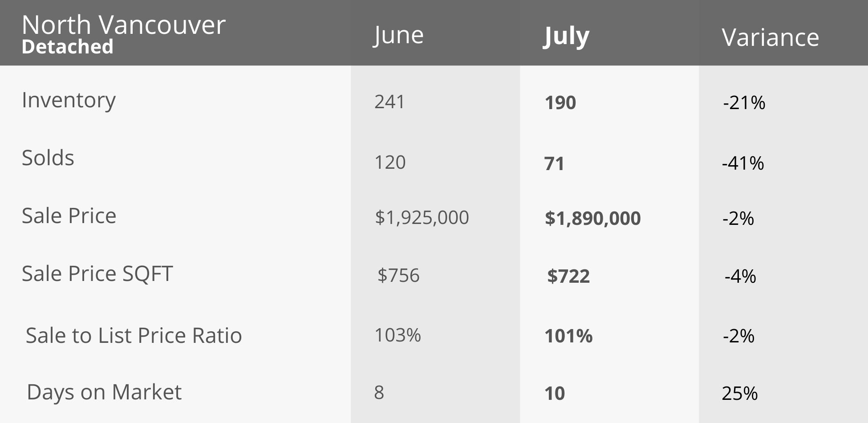Select July sale price $1,890,000

(592, 218)
